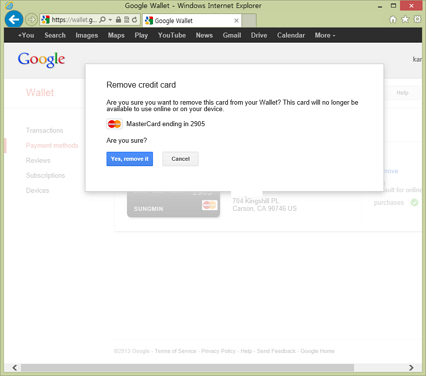426x376 pixels.
Task: Open Maps in the Google bar
Action: click(116, 35)
